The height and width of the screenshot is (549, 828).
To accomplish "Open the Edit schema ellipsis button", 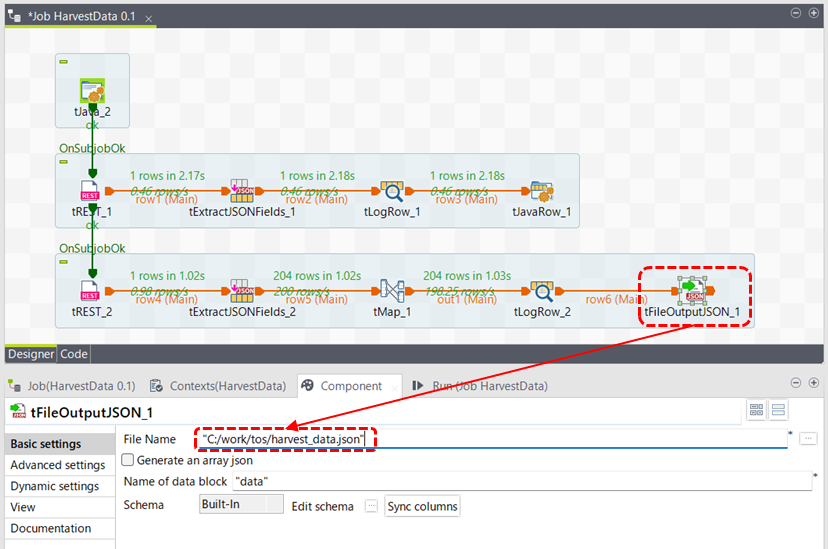I will (371, 506).
